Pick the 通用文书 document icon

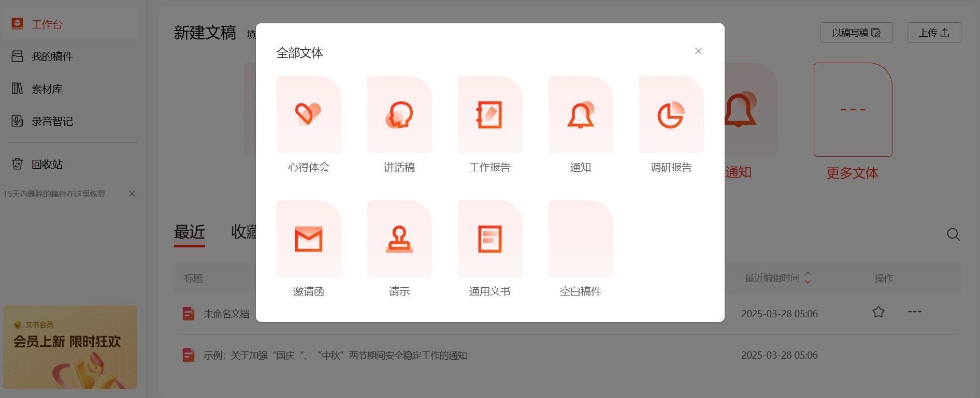tap(490, 239)
